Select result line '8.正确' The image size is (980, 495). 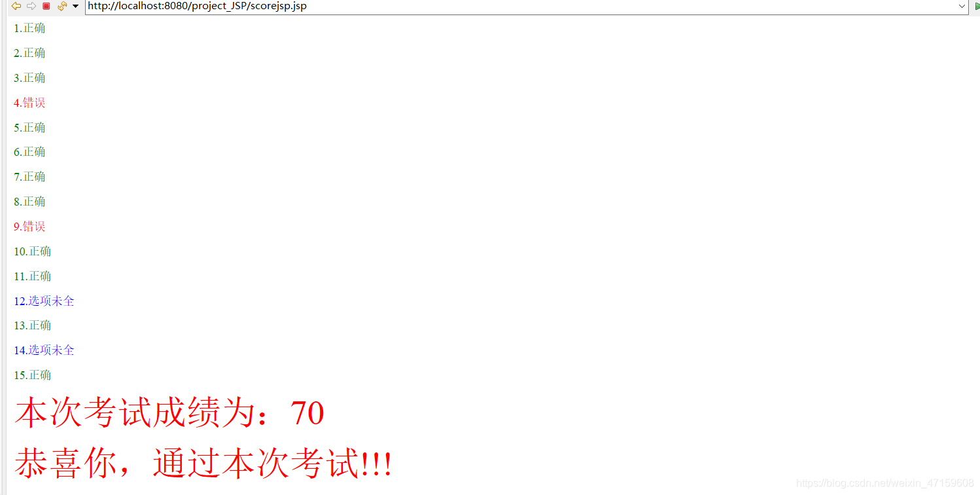(x=30, y=202)
